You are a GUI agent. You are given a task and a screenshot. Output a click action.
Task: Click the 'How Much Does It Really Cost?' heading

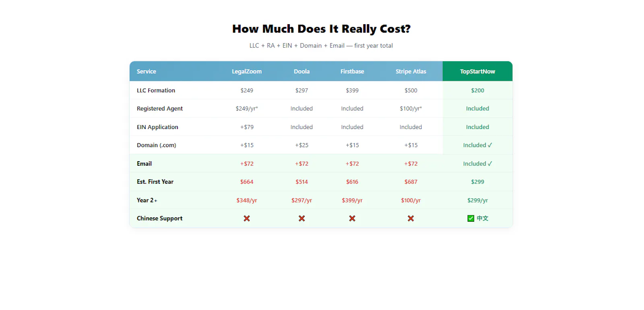[x=321, y=29]
